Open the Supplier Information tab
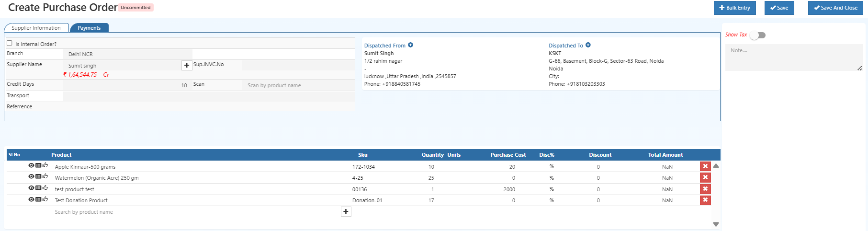Viewport: 868px width, 231px height. (36, 28)
